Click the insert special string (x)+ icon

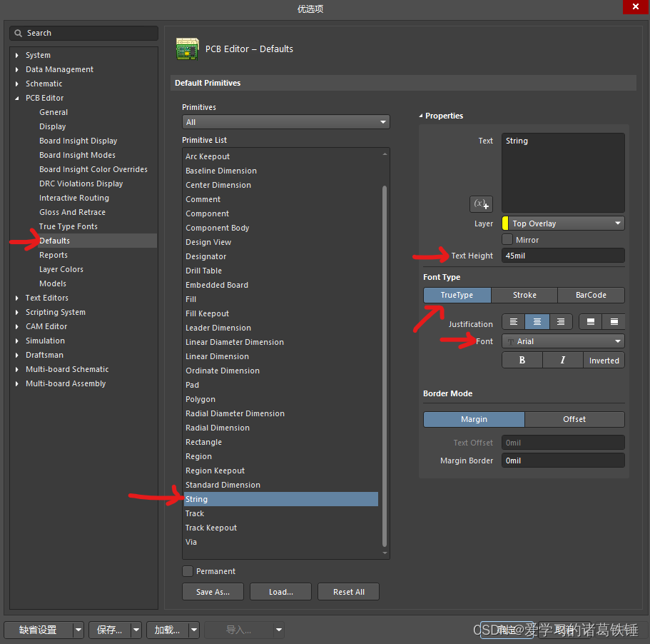481,204
